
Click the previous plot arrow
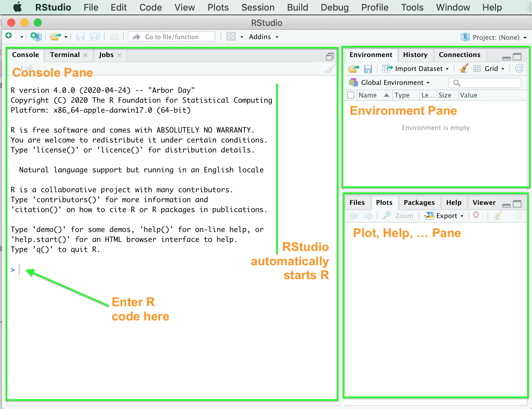click(353, 216)
